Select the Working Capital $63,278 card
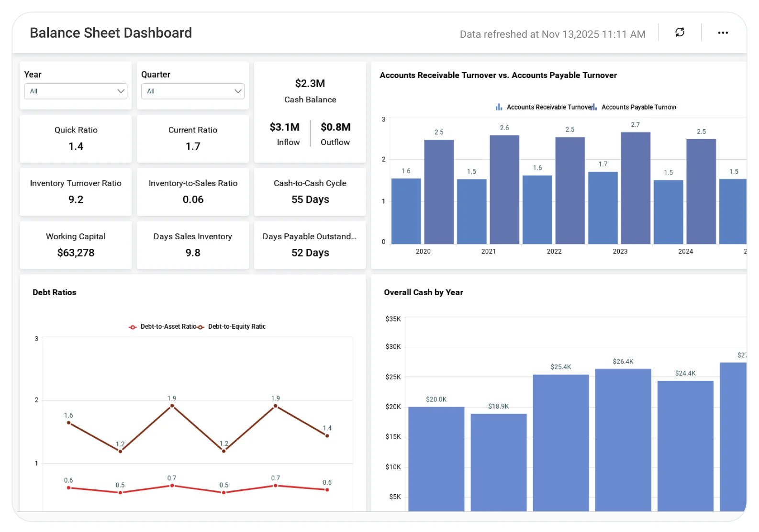Screen dimensions: 759x532 point(76,245)
